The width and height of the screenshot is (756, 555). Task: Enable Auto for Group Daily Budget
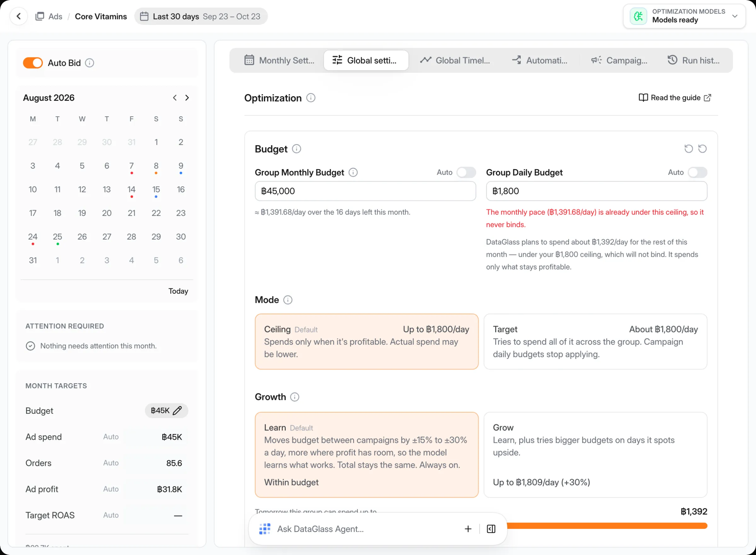(x=697, y=172)
